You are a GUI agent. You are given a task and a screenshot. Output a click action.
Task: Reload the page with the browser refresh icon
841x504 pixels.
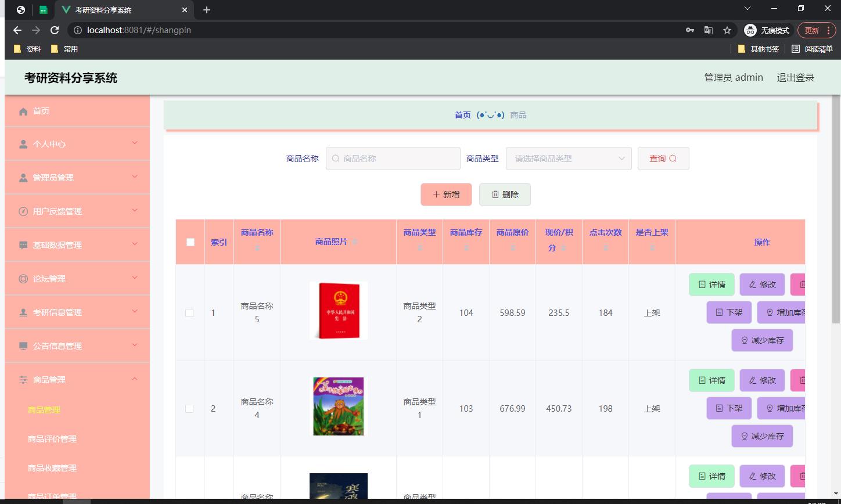(x=55, y=30)
